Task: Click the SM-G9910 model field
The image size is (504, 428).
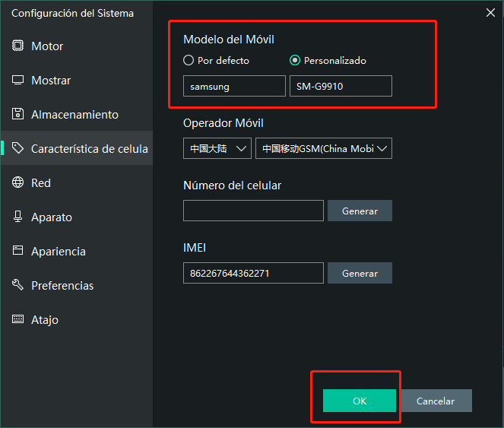Action: tap(341, 86)
